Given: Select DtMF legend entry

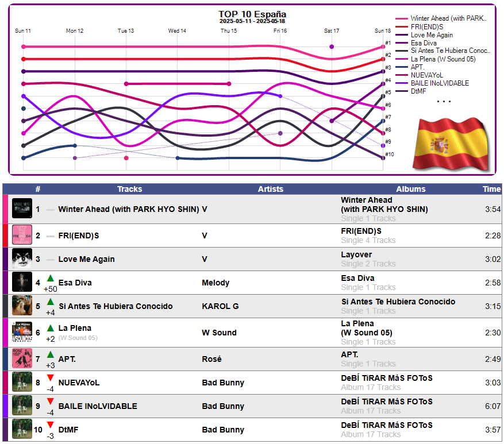Looking at the screenshot, I should point(411,91).
